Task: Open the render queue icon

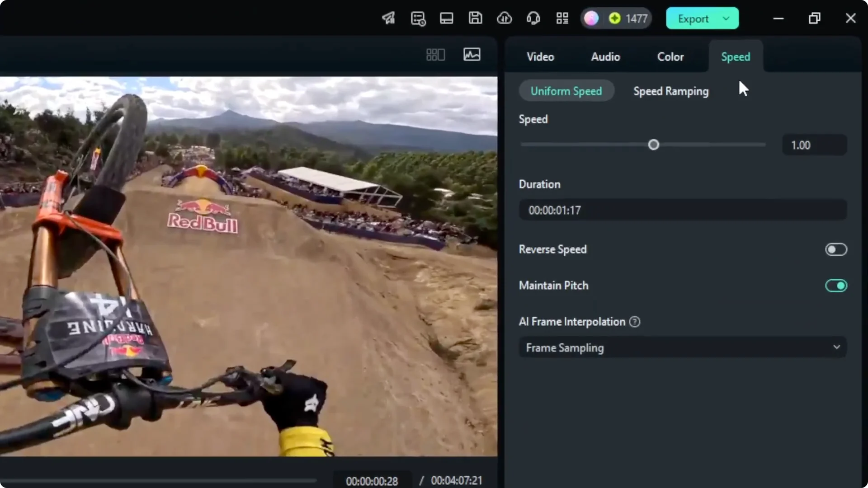Action: click(x=417, y=18)
